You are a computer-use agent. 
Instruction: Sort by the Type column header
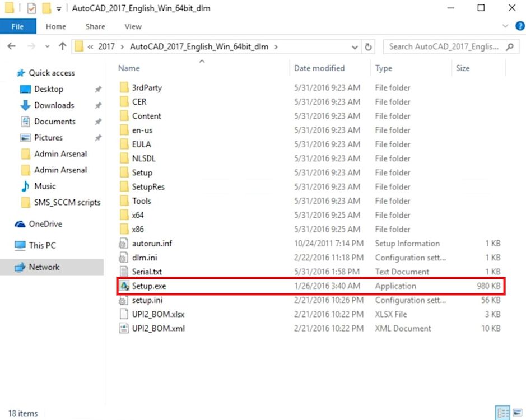pyautogui.click(x=383, y=68)
